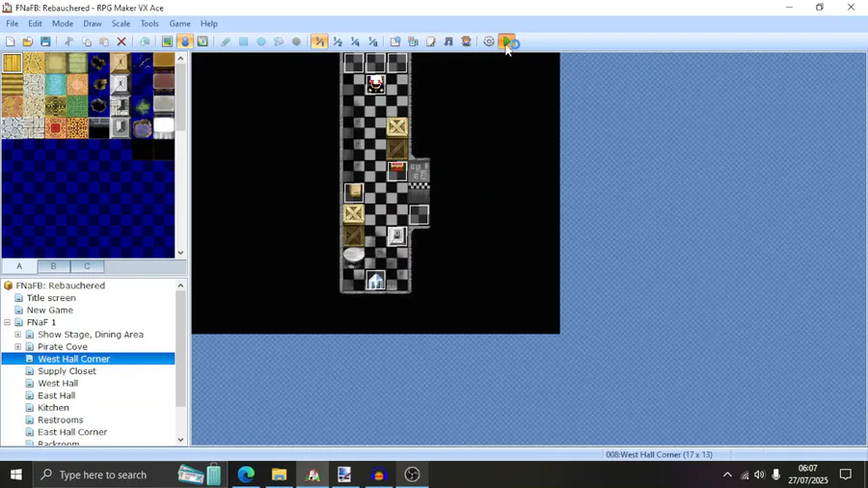Select the Ellipse drawing tool

[260, 41]
